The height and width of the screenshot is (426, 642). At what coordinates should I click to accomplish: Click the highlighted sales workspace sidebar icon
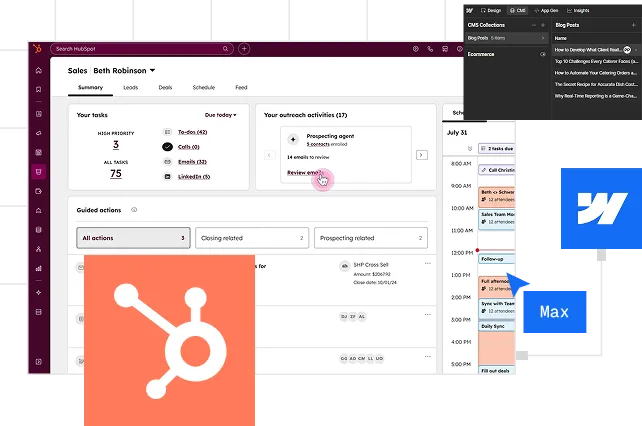(x=38, y=172)
